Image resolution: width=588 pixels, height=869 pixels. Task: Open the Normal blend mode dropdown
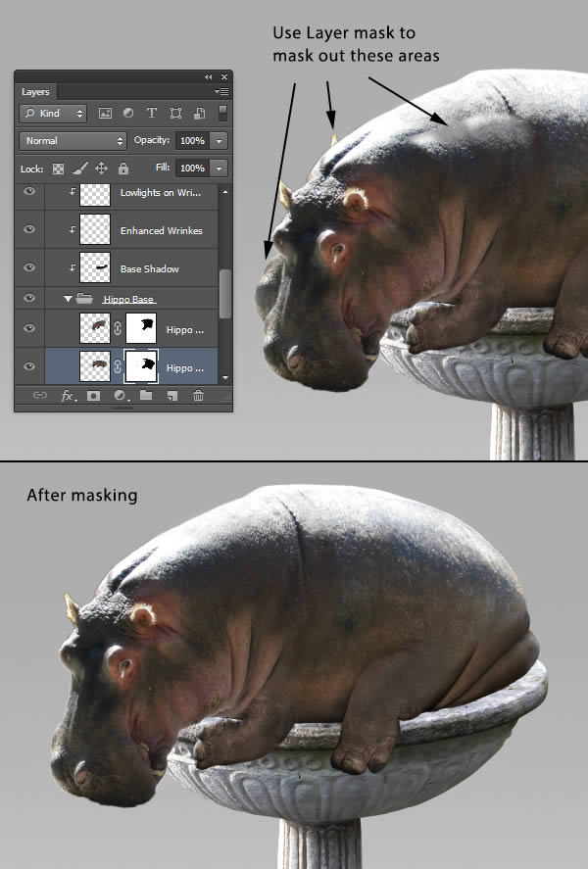click(x=73, y=141)
